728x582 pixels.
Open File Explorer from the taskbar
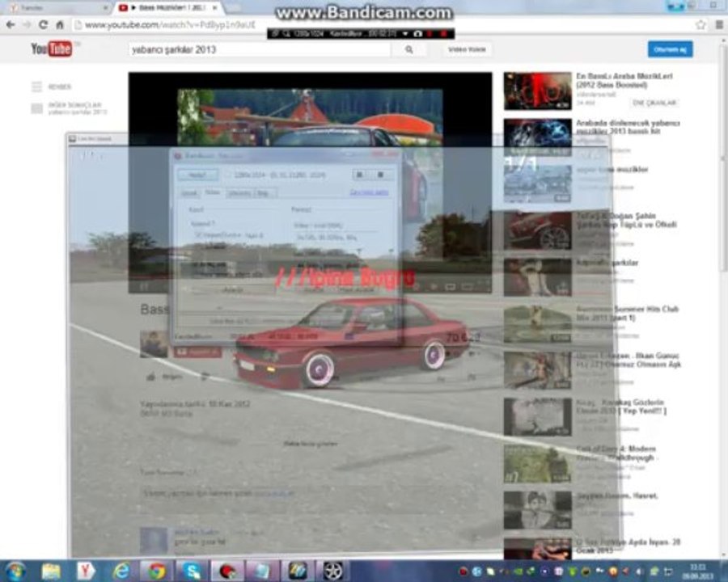pos(51,571)
